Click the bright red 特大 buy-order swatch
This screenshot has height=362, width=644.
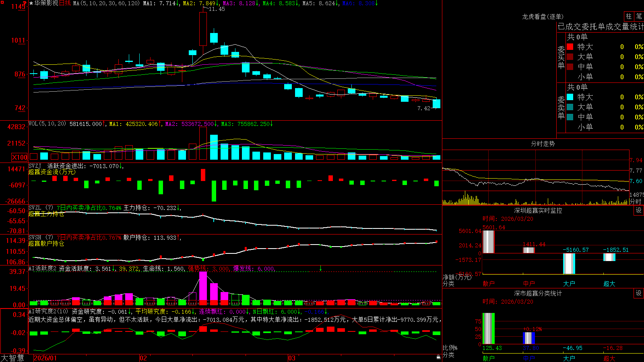click(x=570, y=47)
